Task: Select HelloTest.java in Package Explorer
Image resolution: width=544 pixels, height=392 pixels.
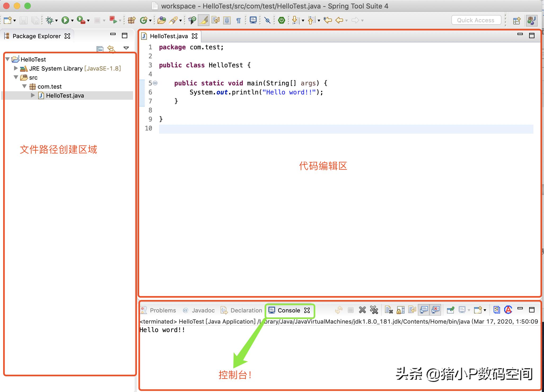Action: 65,95
